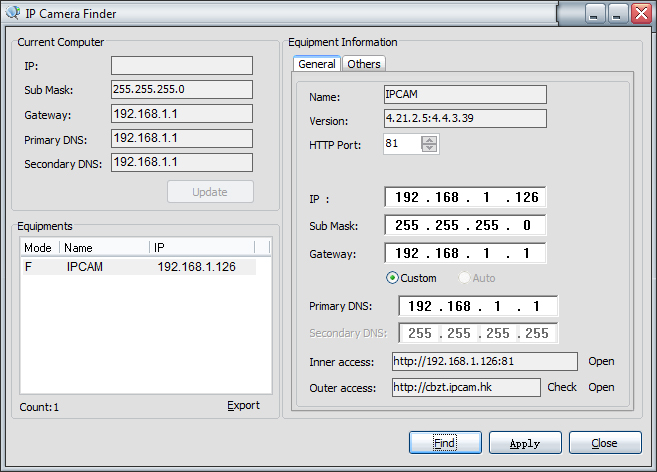Click the Inner access URL field

pyautogui.click(x=485, y=361)
